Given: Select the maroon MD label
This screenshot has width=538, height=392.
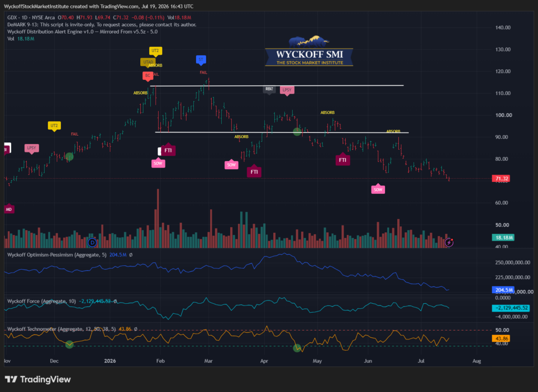Looking at the screenshot, I should [x=9, y=209].
